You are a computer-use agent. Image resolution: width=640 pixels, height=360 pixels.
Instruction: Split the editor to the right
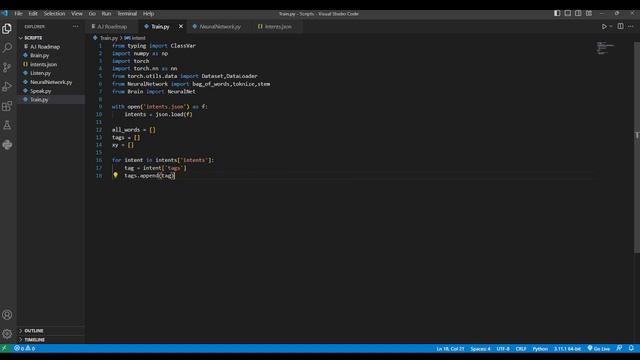pyautogui.click(x=620, y=27)
